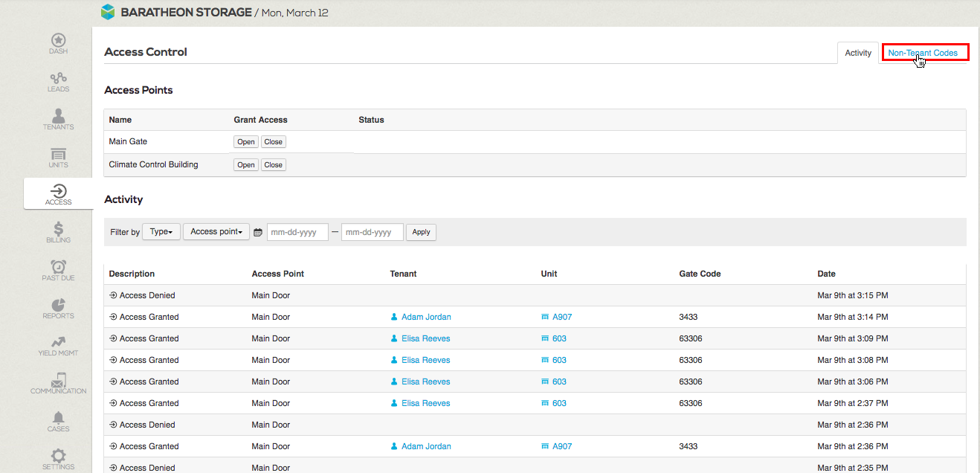This screenshot has width=980, height=473.
Task: Open Past Due alarm clock icon
Action: tap(58, 268)
